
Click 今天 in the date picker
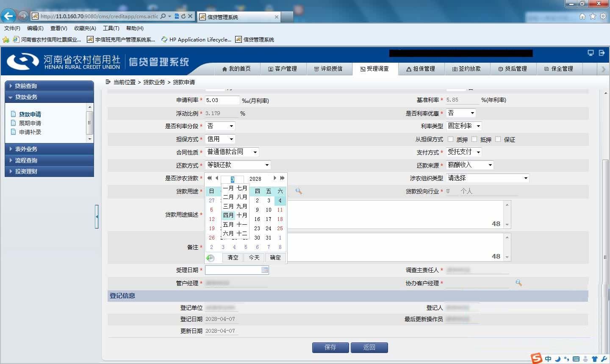pos(254,258)
